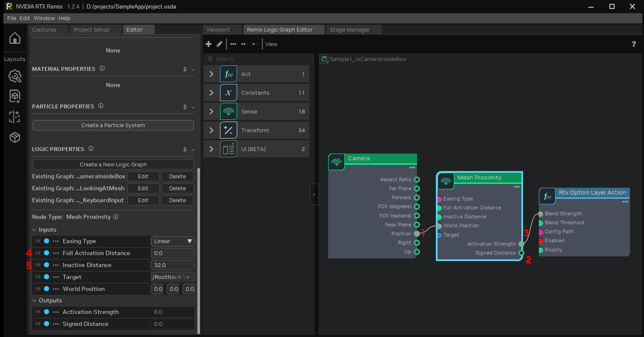Collapse the Inputs section
644x337 pixels.
click(x=34, y=230)
